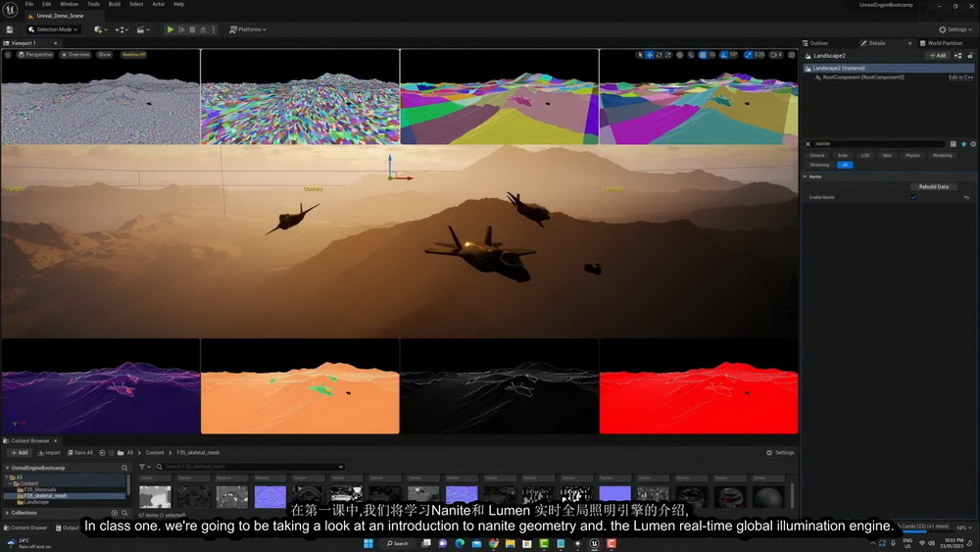Click the stop playback square button
The height and width of the screenshot is (552, 980).
(192, 29)
